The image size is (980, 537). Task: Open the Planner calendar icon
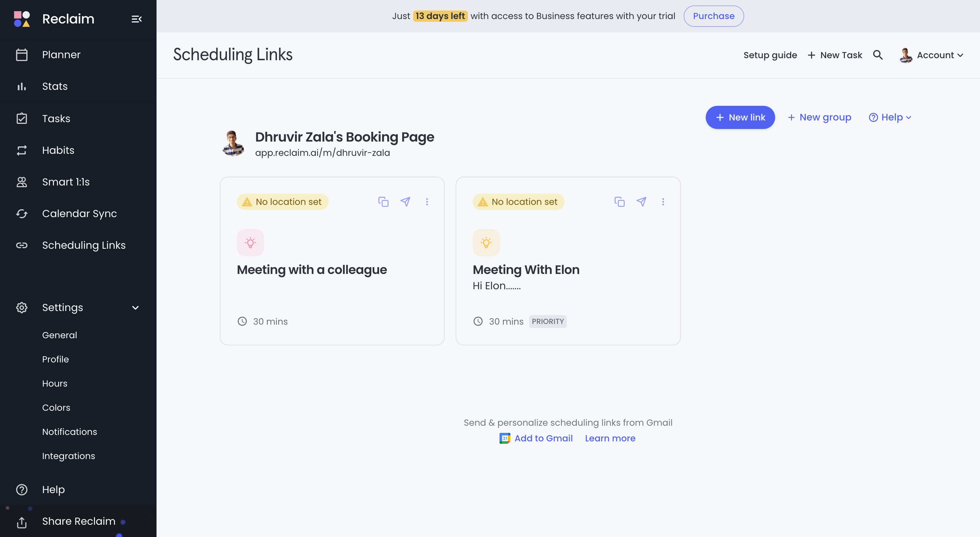tap(22, 54)
